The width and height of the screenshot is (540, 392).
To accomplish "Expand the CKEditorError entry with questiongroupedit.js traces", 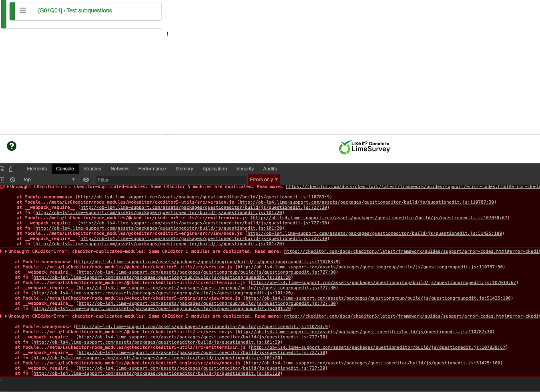I will [6, 251].
